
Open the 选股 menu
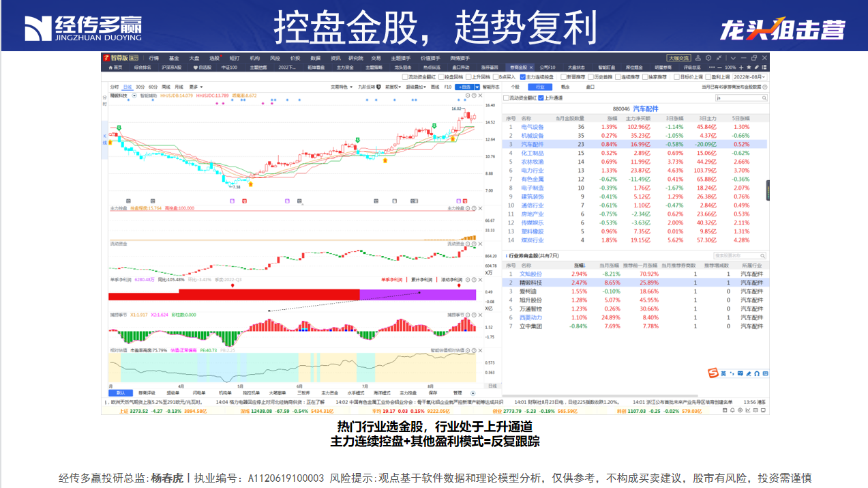[x=215, y=58]
